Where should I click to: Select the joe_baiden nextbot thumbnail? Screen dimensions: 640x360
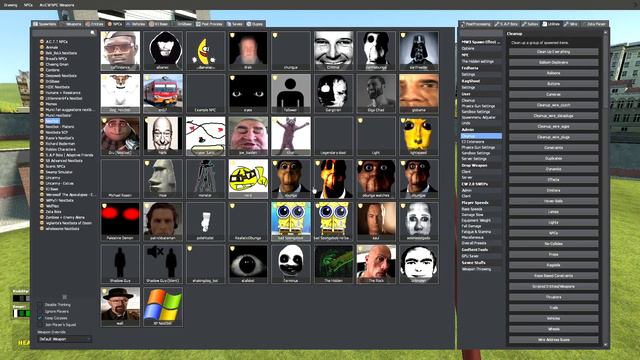[248, 136]
